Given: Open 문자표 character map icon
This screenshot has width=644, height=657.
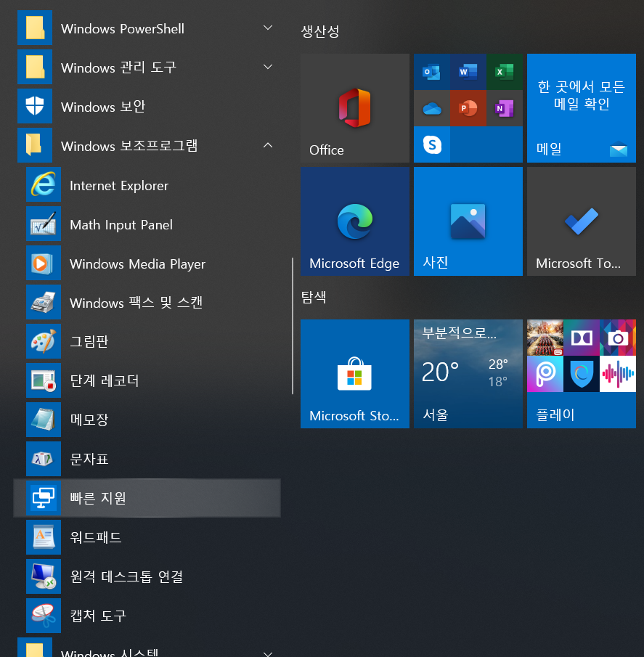Looking at the screenshot, I should pyautogui.click(x=43, y=459).
